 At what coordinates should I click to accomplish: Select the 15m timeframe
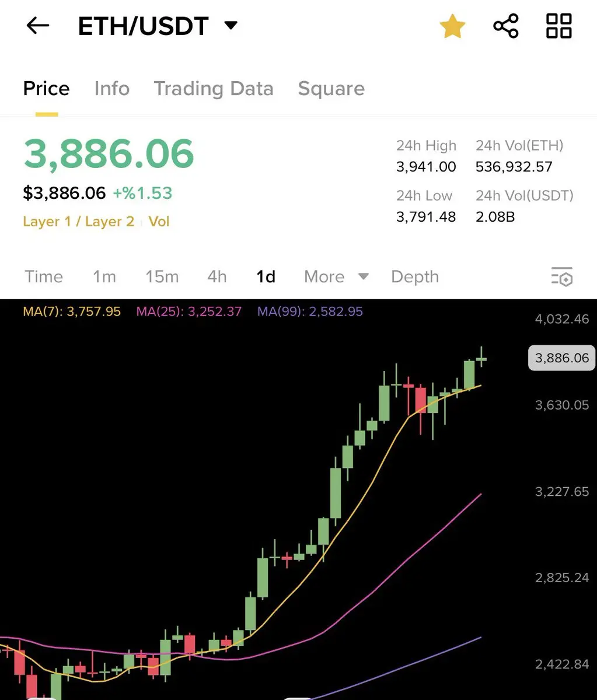pos(162,276)
